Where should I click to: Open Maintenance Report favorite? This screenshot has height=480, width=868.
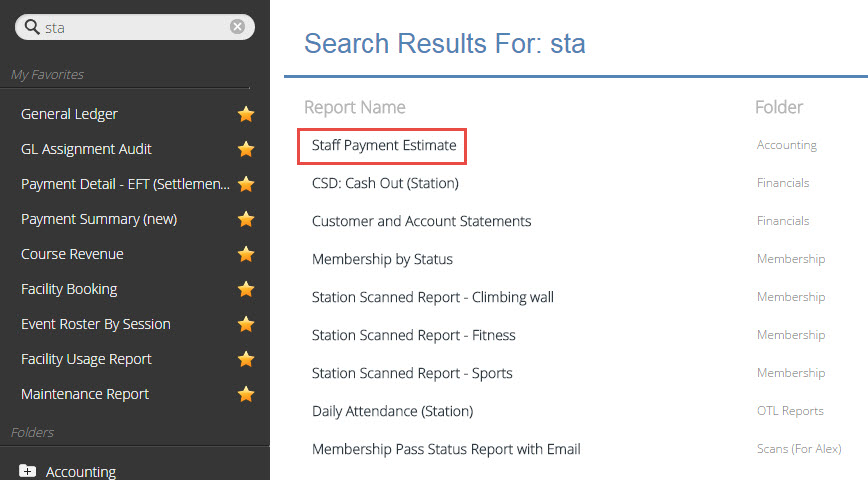[85, 394]
